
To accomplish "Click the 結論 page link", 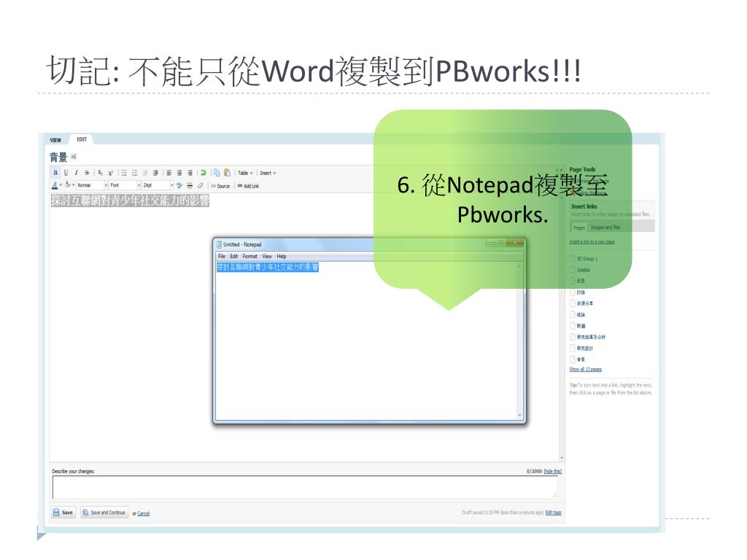I will point(581,315).
